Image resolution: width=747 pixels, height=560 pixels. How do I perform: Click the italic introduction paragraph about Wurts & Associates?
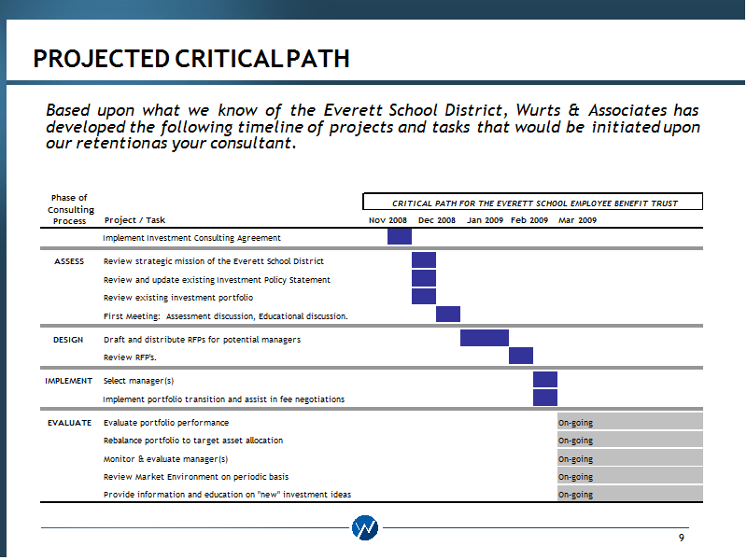tap(373, 127)
